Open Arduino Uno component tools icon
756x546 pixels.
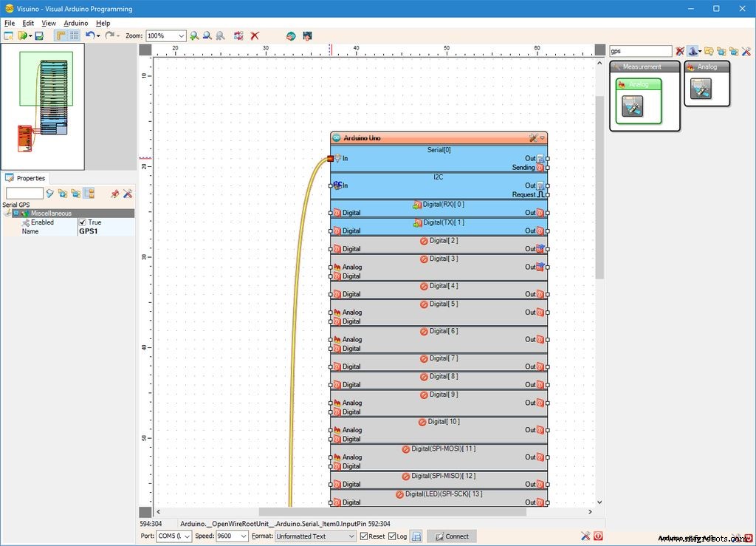[x=533, y=138]
